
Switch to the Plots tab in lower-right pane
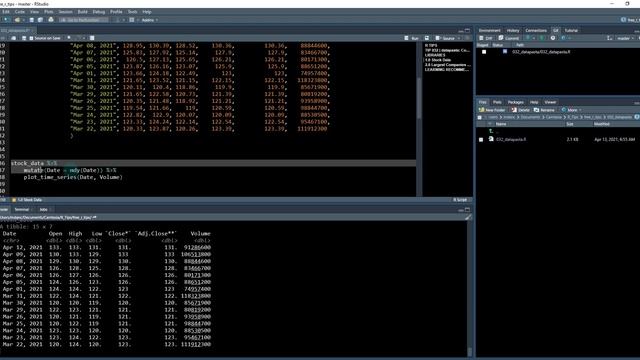[x=497, y=102]
